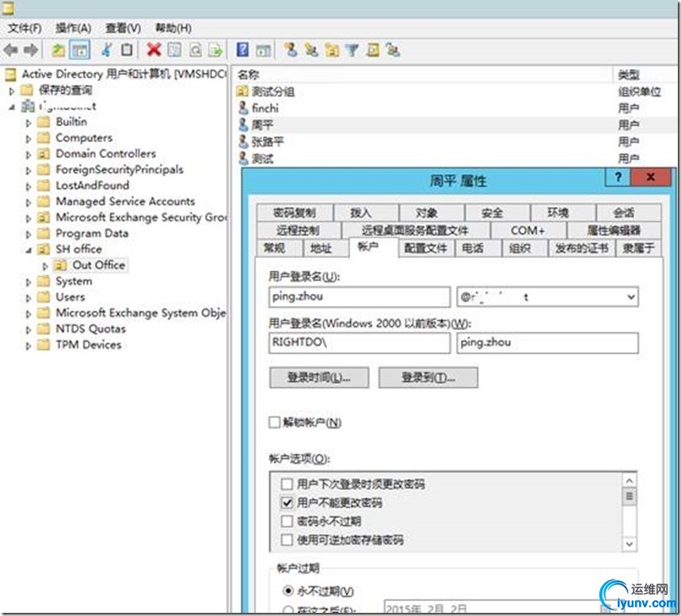Click the 登录到(T)... button
Image resolution: width=681 pixels, height=616 pixels.
[428, 378]
